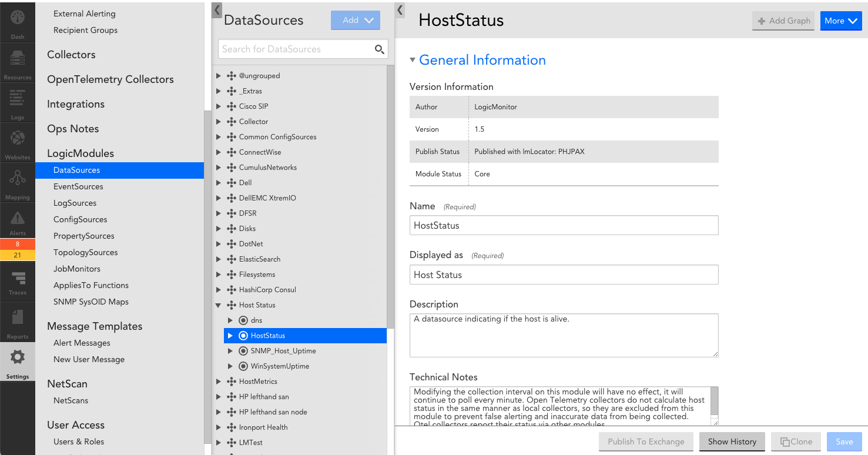The height and width of the screenshot is (455, 868).
Task: Open the Settings gear icon
Action: [18, 357]
